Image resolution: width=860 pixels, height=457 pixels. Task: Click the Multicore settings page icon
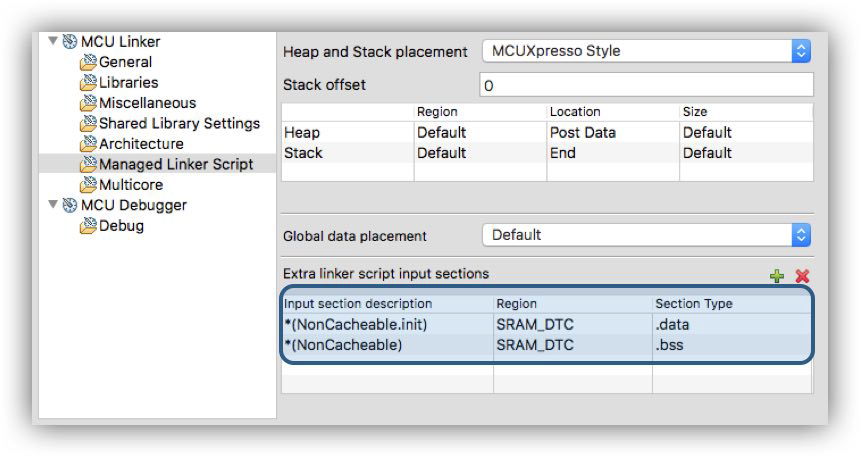click(88, 186)
